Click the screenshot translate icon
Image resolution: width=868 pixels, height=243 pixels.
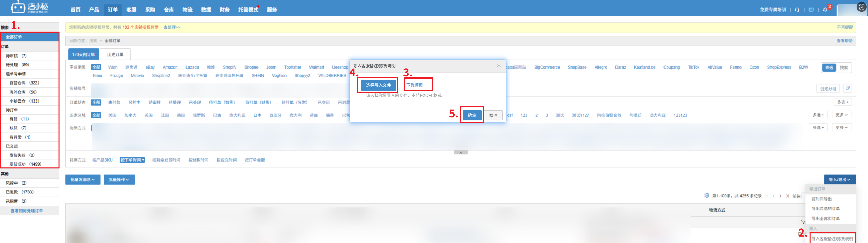click(862, 7)
